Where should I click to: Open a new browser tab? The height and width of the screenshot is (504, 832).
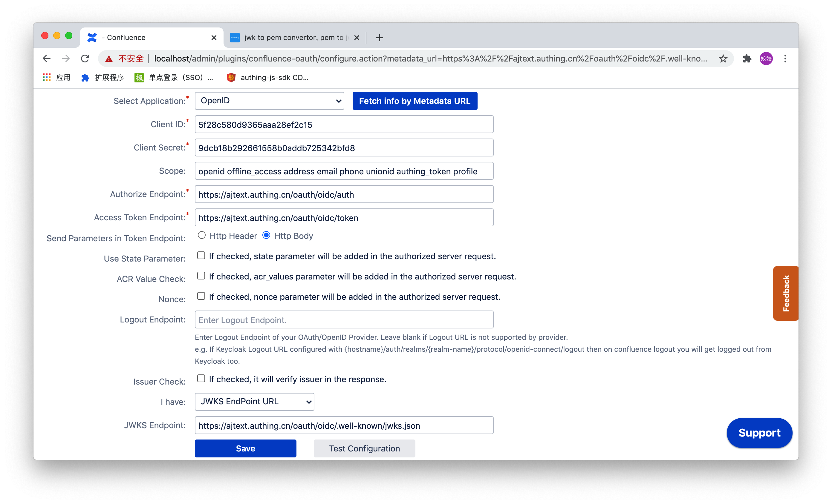click(380, 37)
